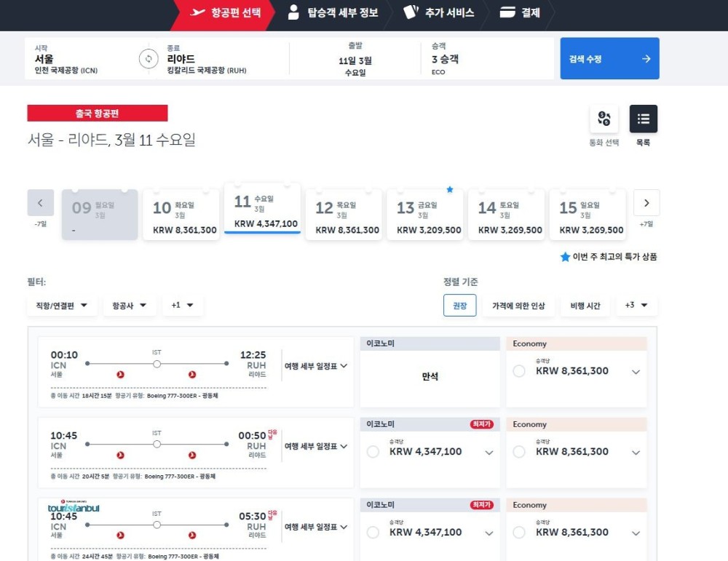Select the March 10 Tuesday date tab

181,215
